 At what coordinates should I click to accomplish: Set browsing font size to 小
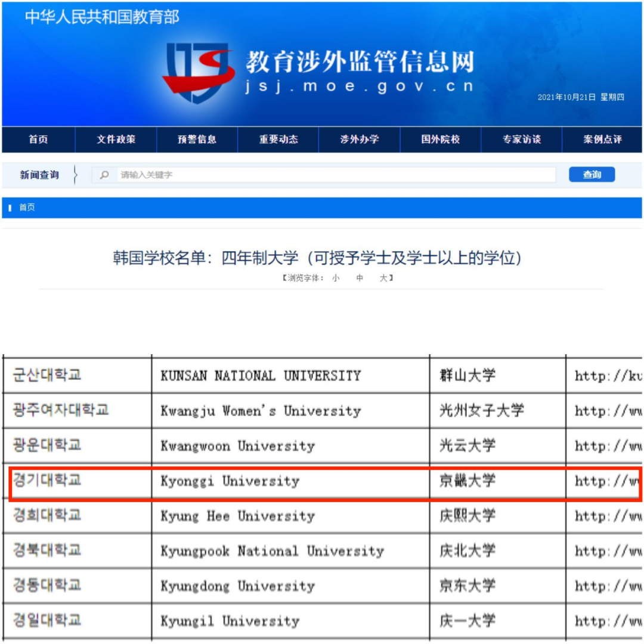point(336,278)
